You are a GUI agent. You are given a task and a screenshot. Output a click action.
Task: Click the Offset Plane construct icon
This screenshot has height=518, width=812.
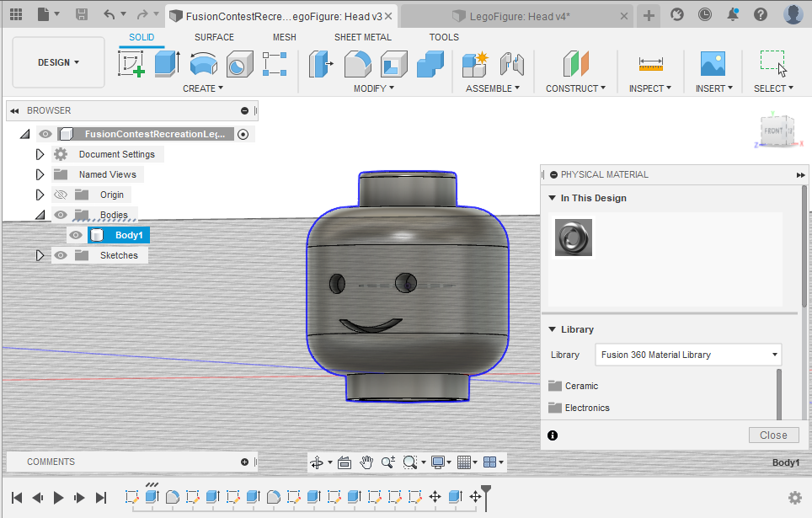(576, 64)
